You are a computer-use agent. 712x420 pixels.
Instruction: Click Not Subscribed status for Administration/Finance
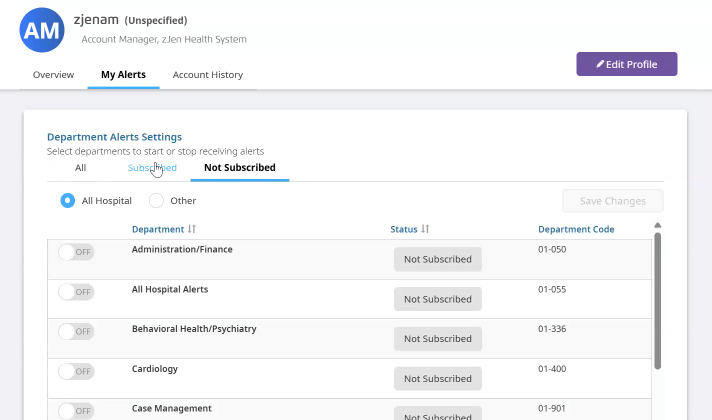pyautogui.click(x=437, y=259)
